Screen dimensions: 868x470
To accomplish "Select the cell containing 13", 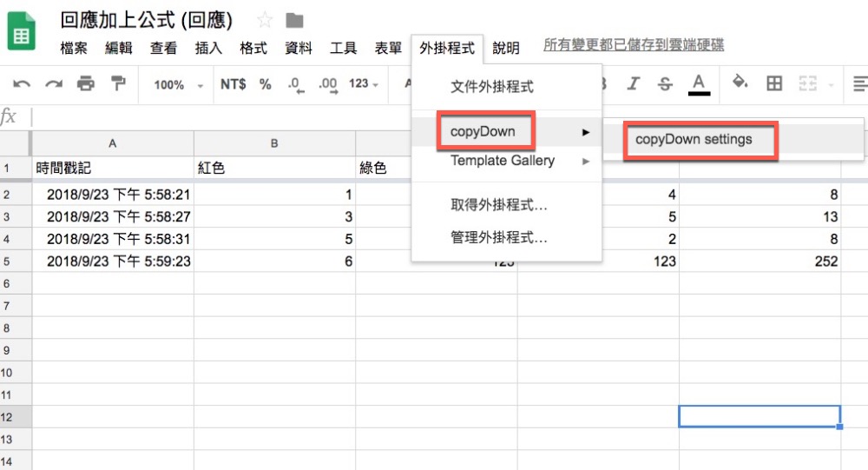I will click(760, 216).
